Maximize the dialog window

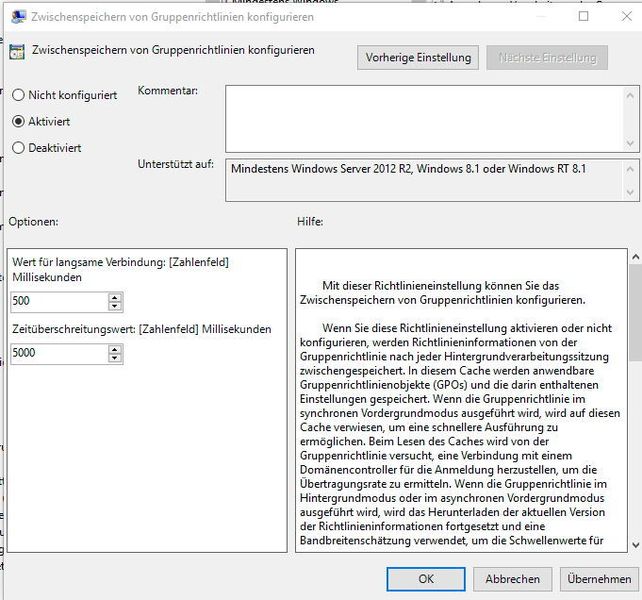[583, 16]
